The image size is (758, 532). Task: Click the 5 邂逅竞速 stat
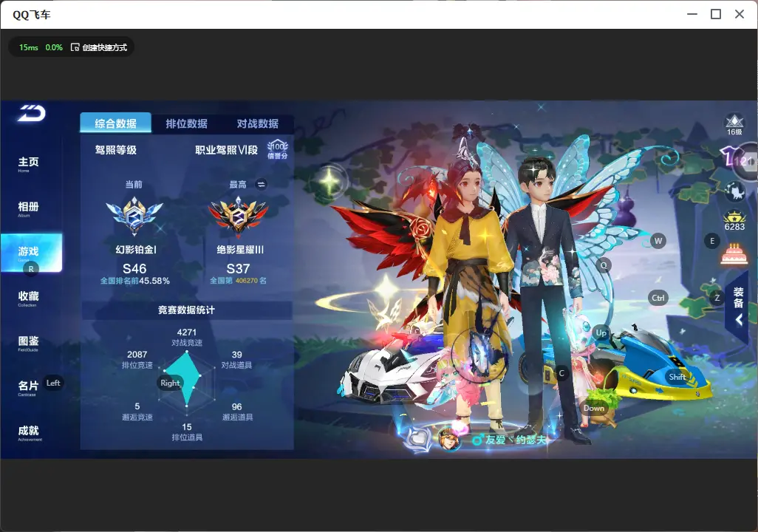click(137, 412)
